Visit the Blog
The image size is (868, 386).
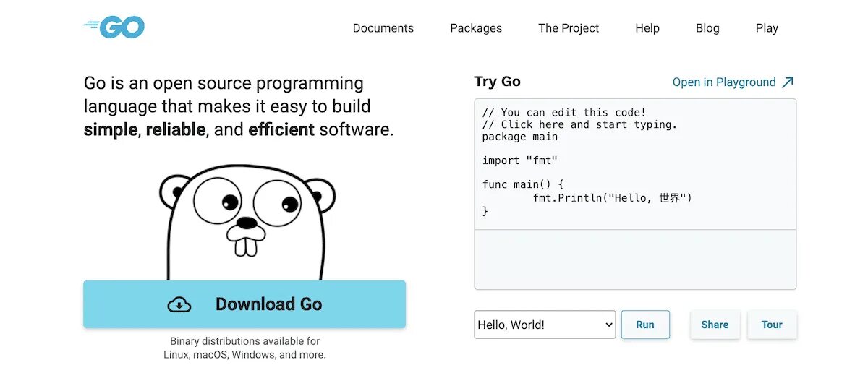click(x=707, y=28)
